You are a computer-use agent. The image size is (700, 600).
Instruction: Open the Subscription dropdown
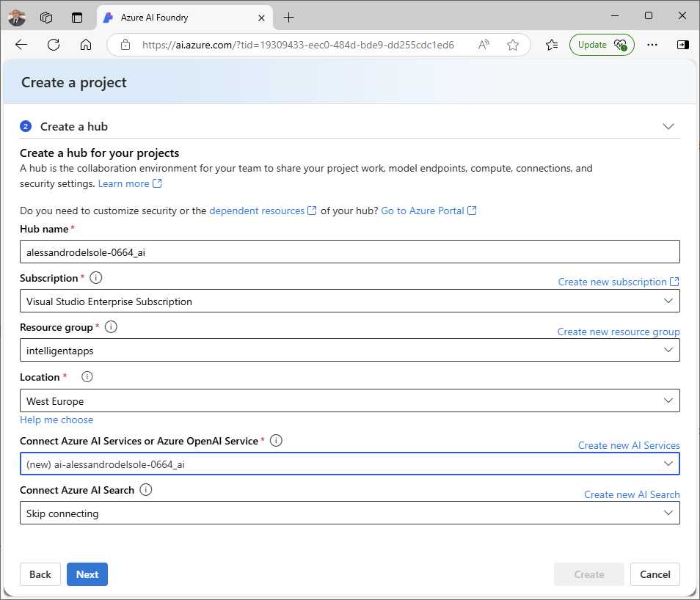coord(349,301)
